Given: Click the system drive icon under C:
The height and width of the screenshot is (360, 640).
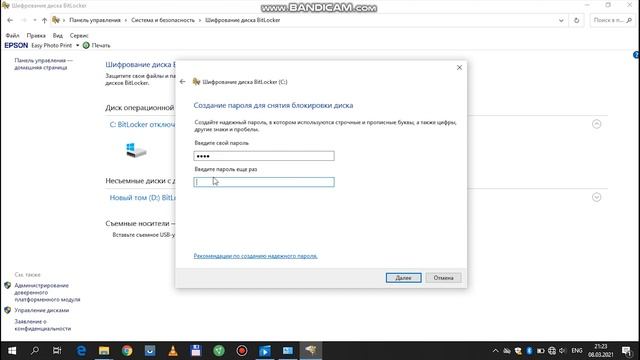Looking at the screenshot, I should pyautogui.click(x=136, y=150).
